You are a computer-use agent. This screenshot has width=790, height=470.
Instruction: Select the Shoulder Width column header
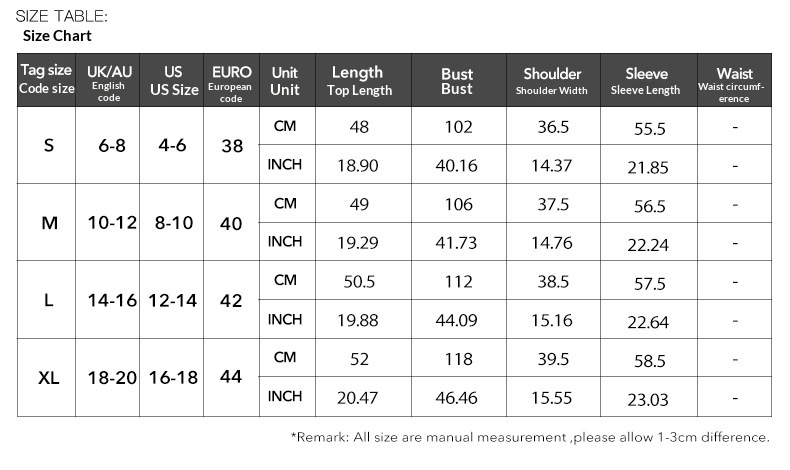[552, 81]
